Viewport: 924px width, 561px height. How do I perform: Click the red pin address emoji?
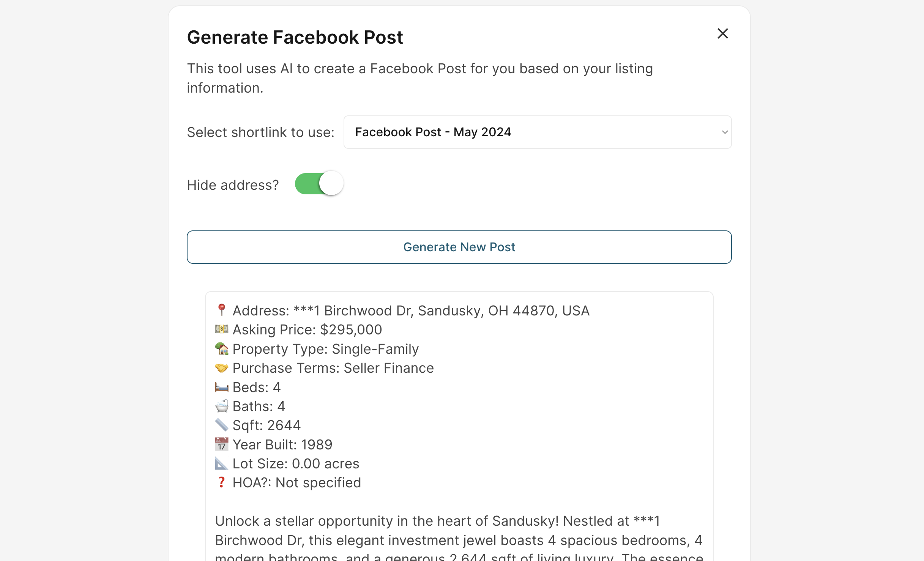[x=221, y=310]
